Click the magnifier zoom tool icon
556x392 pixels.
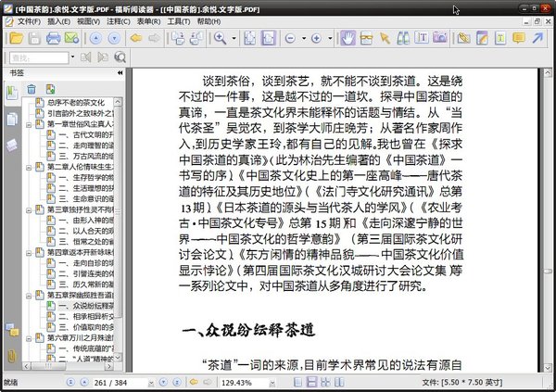pyautogui.click(x=220, y=38)
